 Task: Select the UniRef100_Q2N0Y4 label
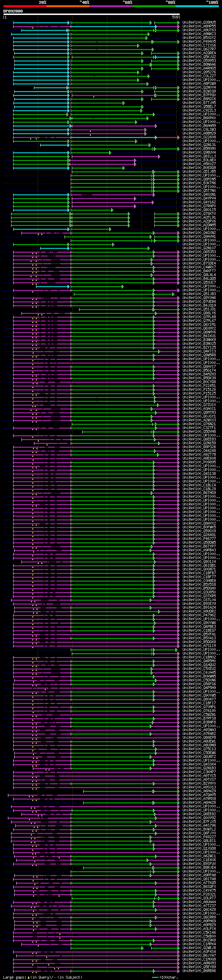(199, 88)
